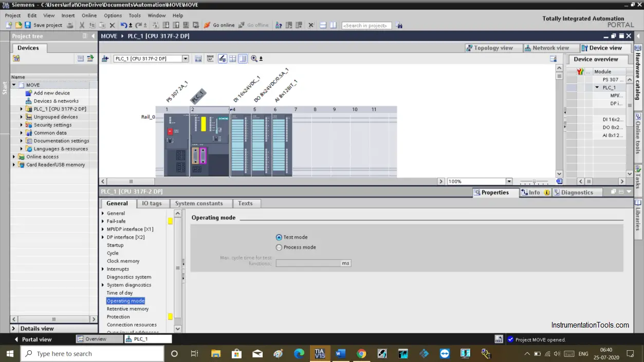Click the Cut scissors icon
644x362 pixels.
tap(82, 25)
